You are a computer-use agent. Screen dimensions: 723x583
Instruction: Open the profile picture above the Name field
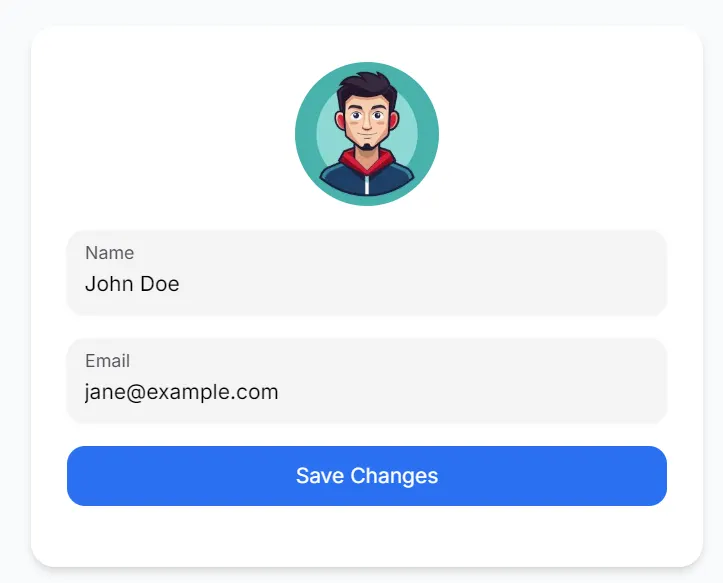pyautogui.click(x=367, y=134)
